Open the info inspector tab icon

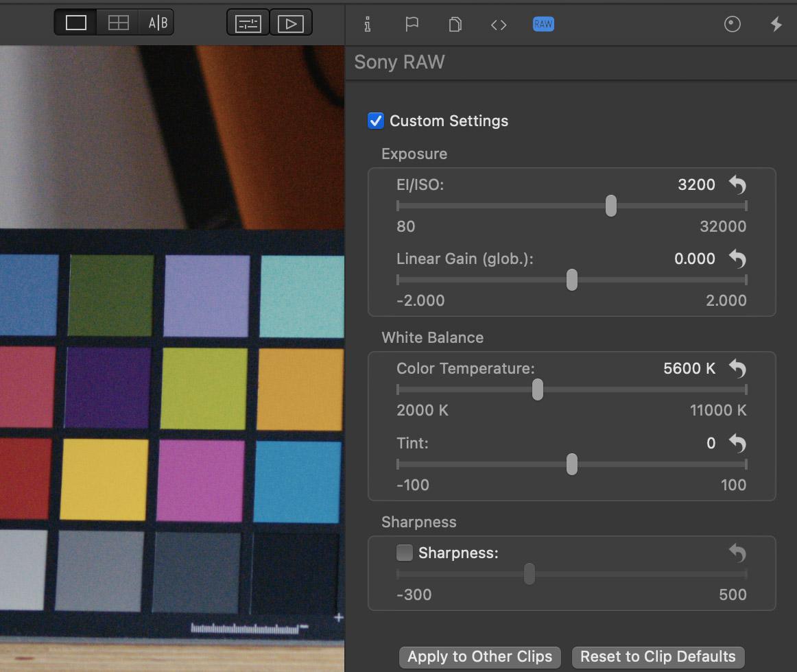point(368,24)
